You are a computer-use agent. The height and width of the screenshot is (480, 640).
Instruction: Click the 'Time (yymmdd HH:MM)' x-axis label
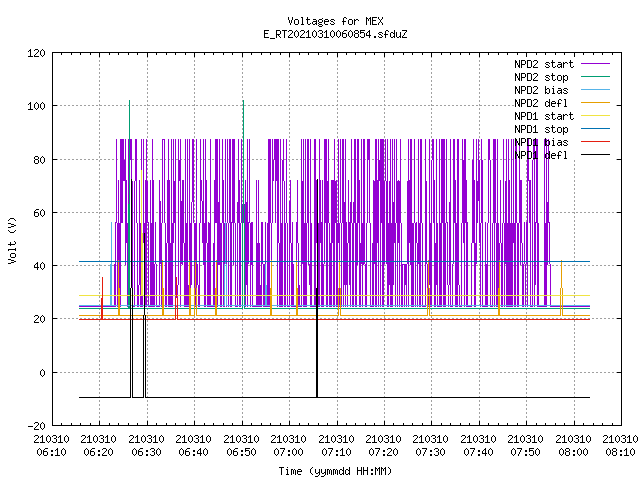pyautogui.click(x=335, y=471)
